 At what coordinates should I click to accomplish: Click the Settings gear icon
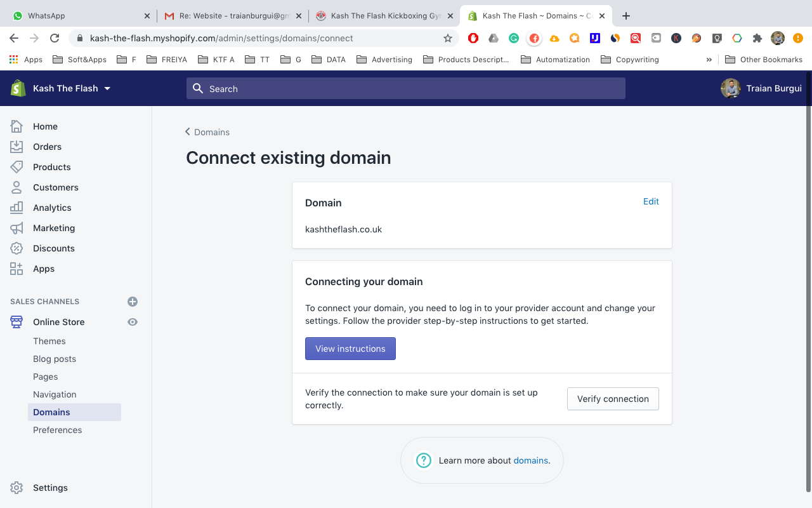[x=16, y=488]
